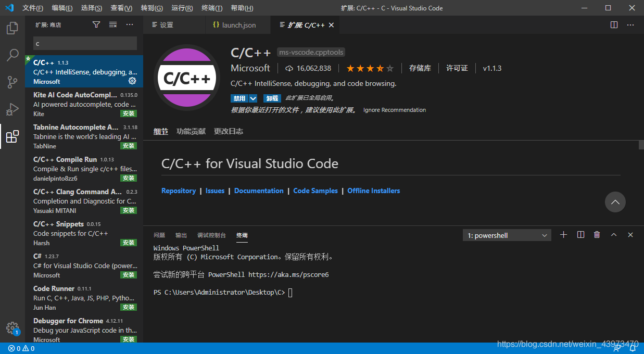The height and width of the screenshot is (354, 644).
Task: Open the 转到(G) menu
Action: click(151, 8)
